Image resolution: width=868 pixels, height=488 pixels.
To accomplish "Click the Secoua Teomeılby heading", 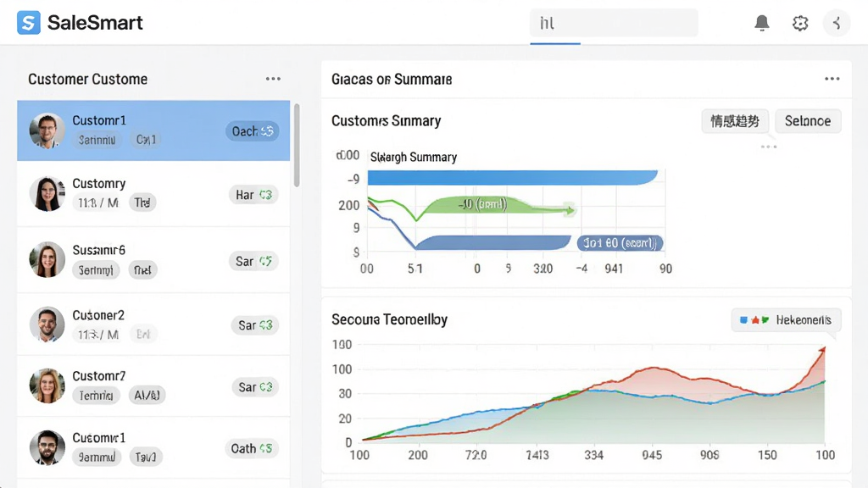I will coord(390,319).
